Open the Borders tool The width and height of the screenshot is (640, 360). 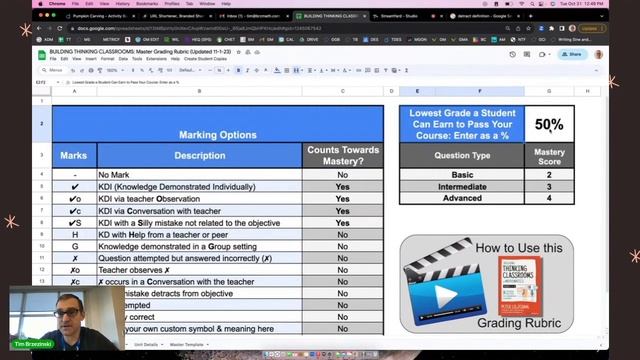[x=287, y=70]
